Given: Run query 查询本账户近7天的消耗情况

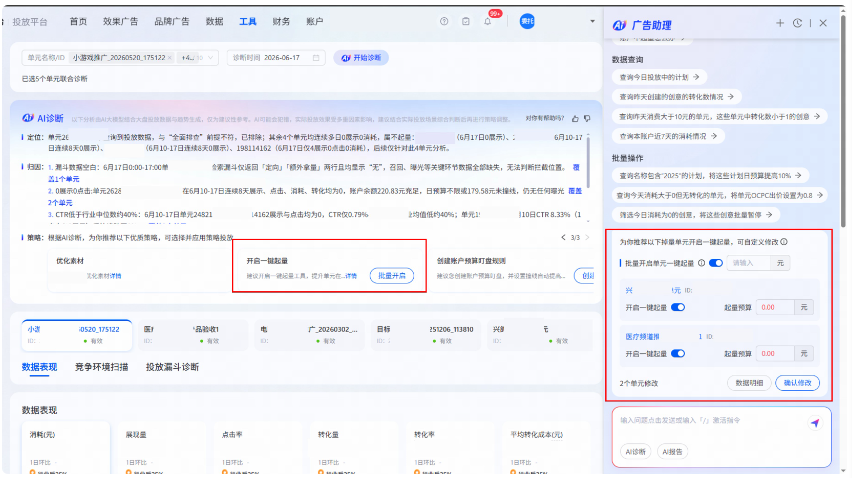Looking at the screenshot, I should 668,136.
